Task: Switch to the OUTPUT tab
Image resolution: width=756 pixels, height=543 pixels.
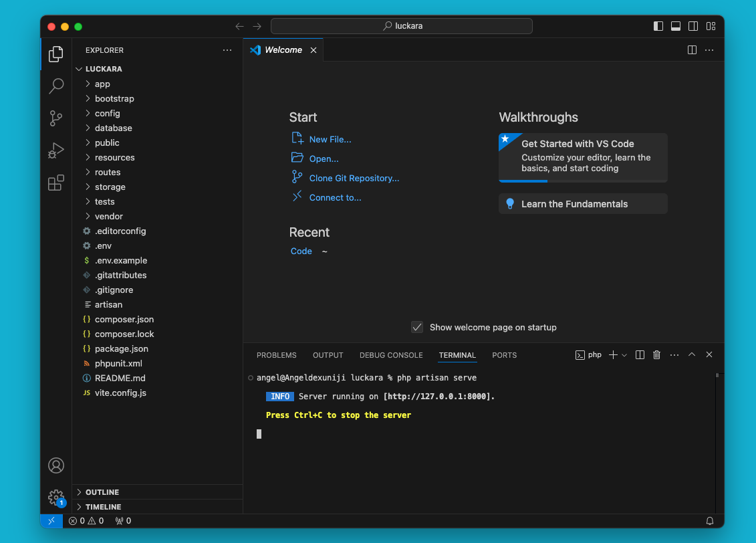Action: click(328, 355)
